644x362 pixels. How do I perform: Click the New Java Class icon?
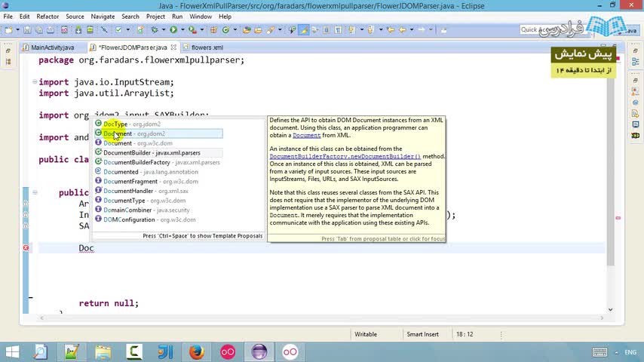(225, 30)
